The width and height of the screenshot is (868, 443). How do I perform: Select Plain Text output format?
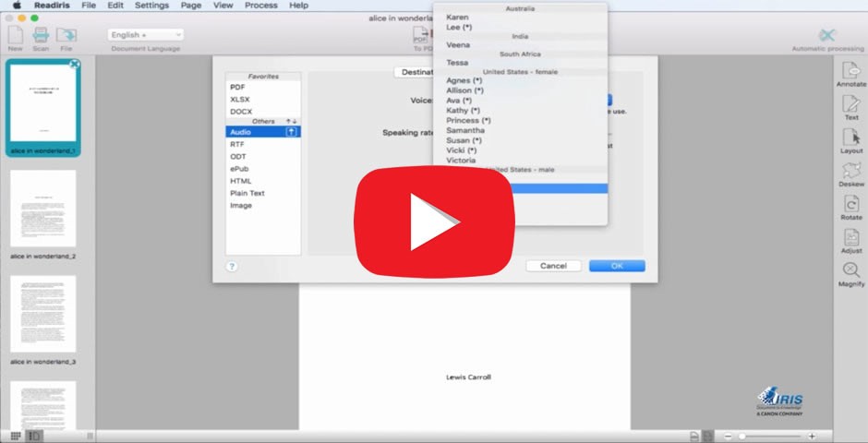click(x=263, y=193)
